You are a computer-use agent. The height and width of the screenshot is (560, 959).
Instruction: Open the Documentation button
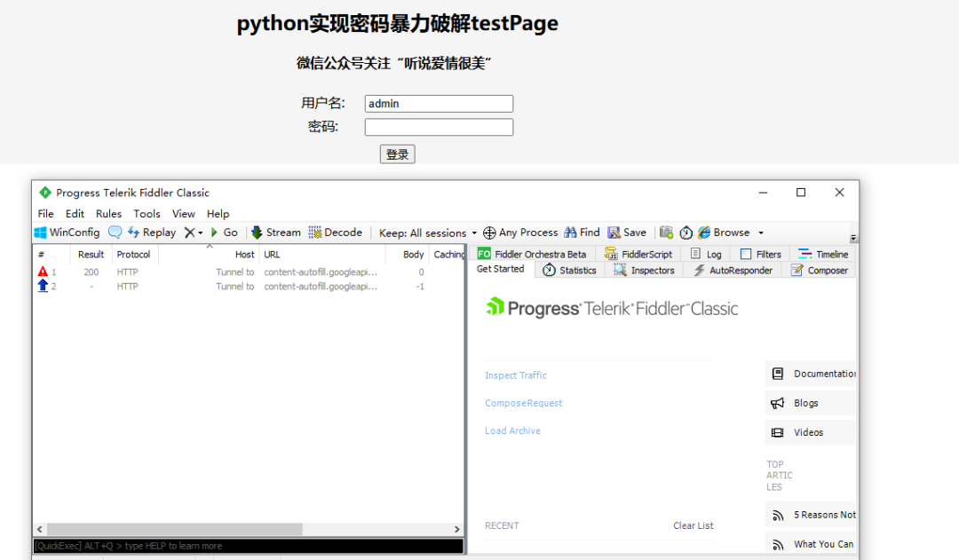click(811, 374)
